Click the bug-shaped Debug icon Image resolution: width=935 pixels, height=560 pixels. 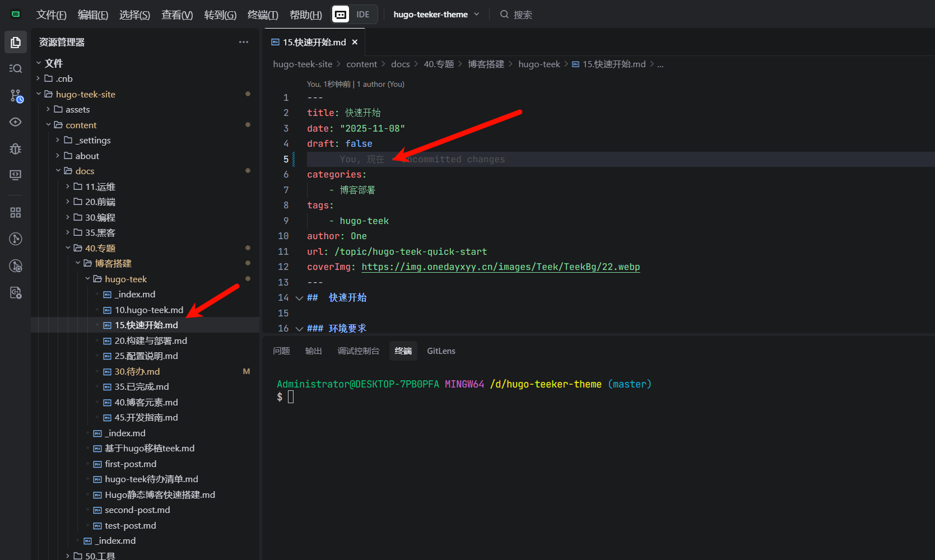pyautogui.click(x=16, y=148)
